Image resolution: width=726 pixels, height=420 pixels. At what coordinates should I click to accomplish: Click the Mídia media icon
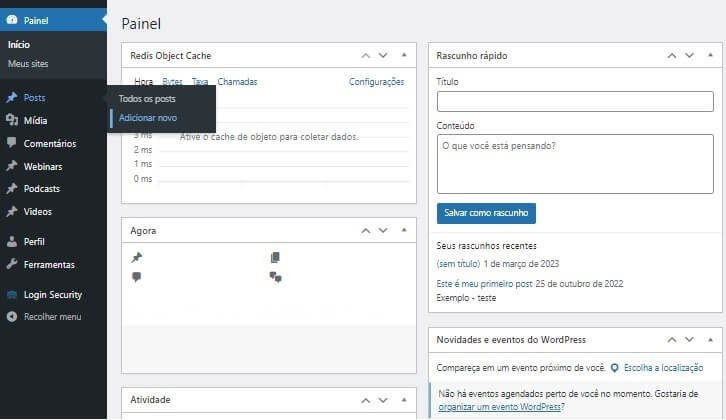point(12,120)
